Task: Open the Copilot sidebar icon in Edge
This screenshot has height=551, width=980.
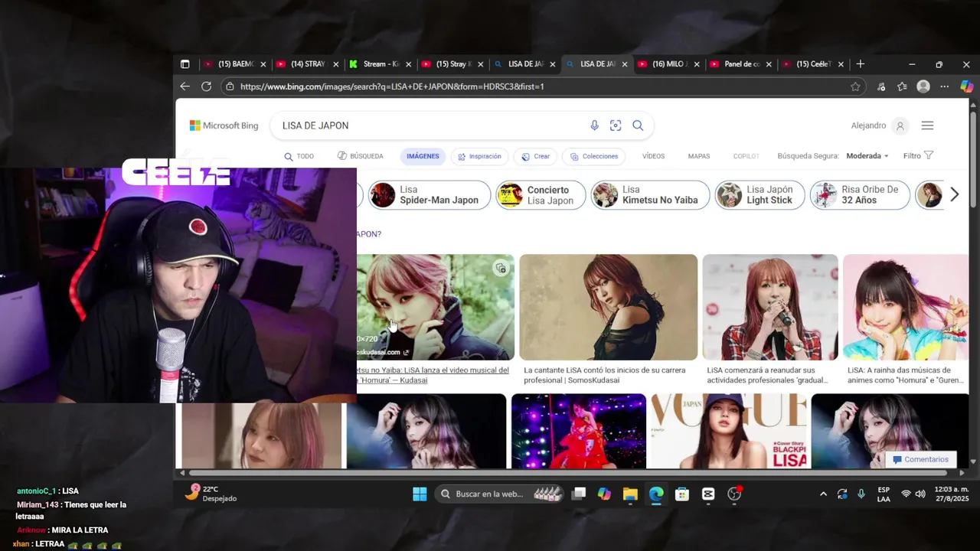Action: [x=967, y=86]
